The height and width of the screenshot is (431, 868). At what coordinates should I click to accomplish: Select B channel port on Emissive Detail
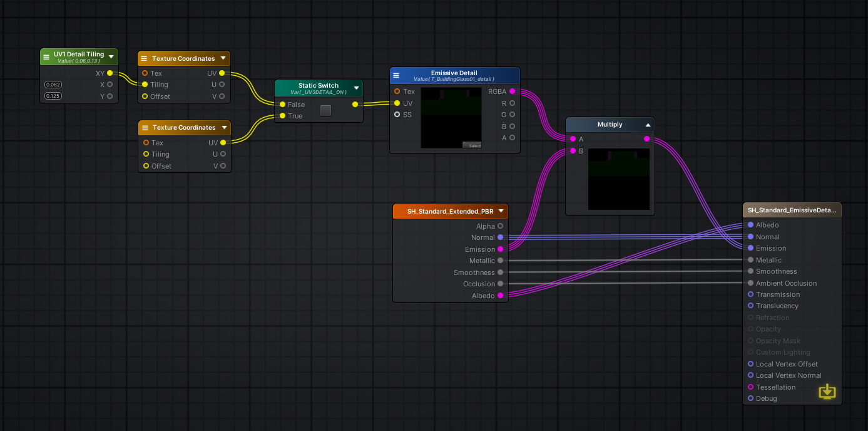[x=513, y=126]
